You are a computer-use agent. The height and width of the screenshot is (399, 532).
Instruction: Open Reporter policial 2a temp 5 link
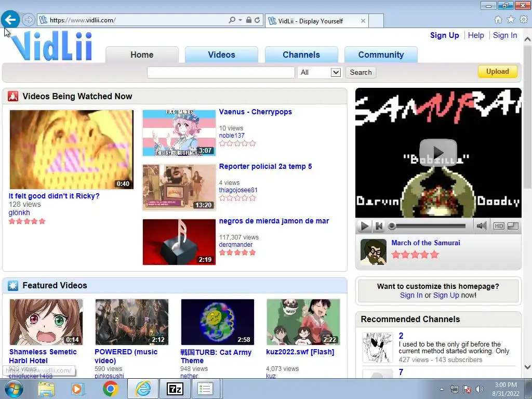point(265,167)
